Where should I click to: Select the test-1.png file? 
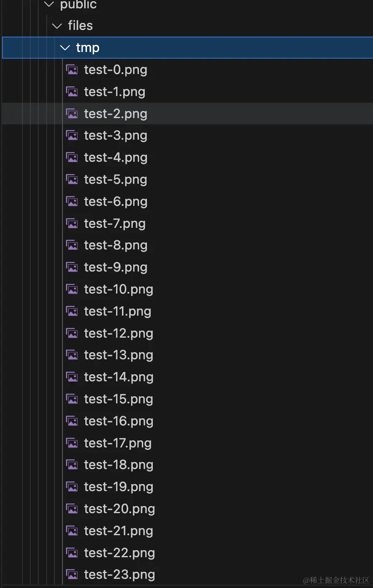tap(114, 91)
